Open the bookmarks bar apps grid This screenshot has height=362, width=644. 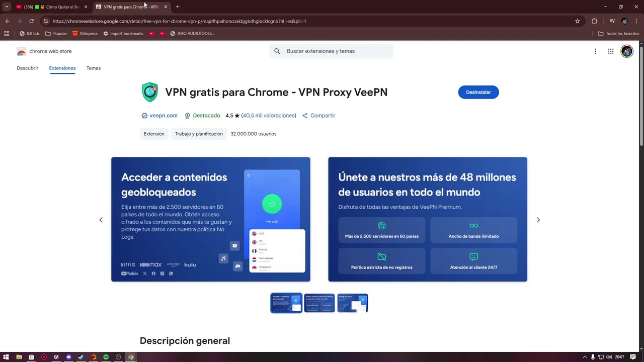pyautogui.click(x=7, y=34)
